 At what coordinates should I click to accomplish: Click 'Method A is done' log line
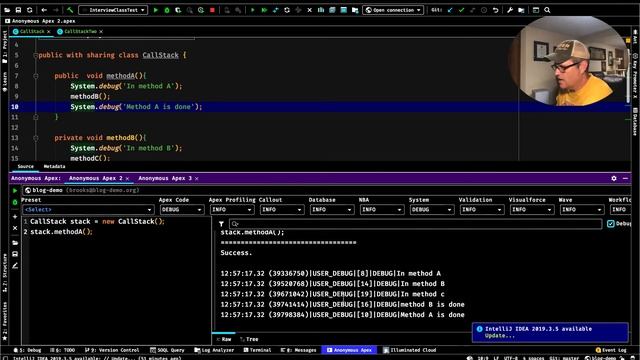(342, 315)
